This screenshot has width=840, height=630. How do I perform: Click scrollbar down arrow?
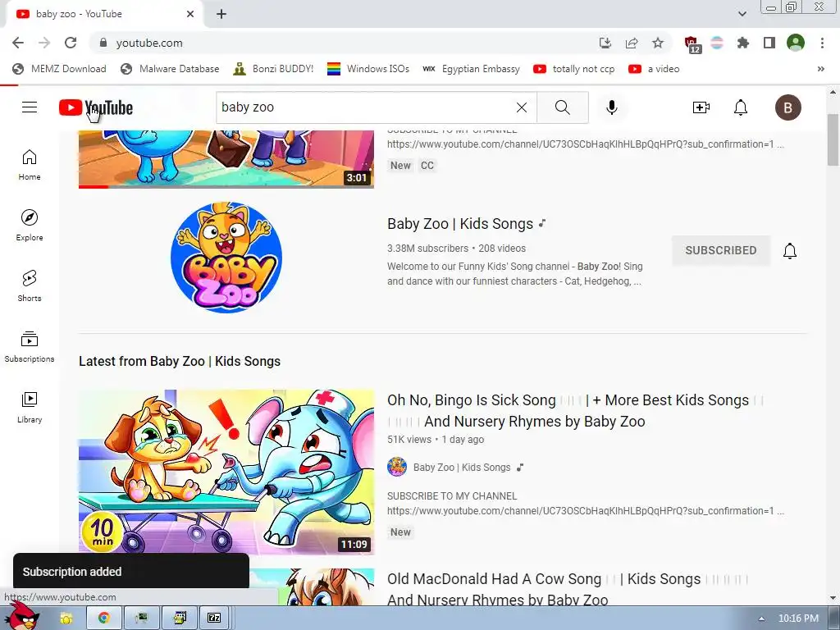point(833,598)
